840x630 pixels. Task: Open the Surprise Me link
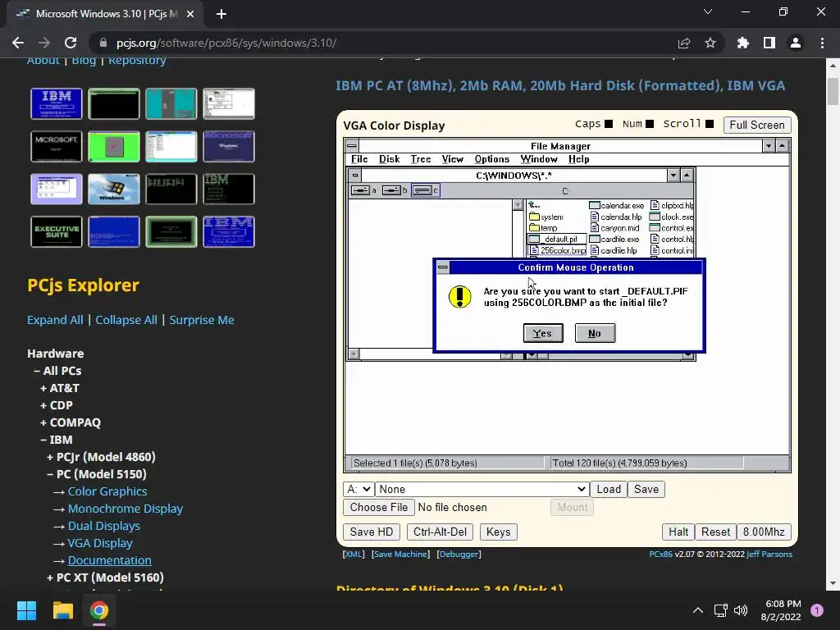coord(202,320)
